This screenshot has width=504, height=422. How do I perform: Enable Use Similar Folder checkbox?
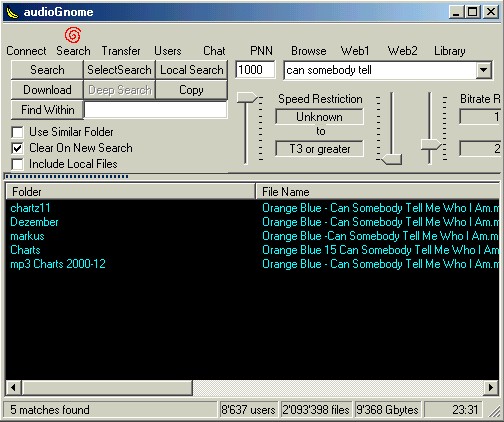(x=17, y=132)
